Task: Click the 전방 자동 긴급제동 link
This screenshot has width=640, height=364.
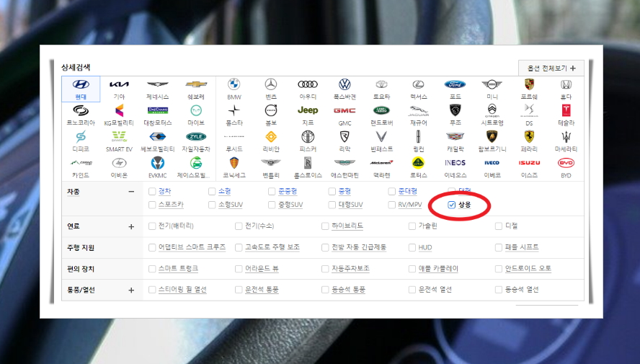Action: [359, 247]
